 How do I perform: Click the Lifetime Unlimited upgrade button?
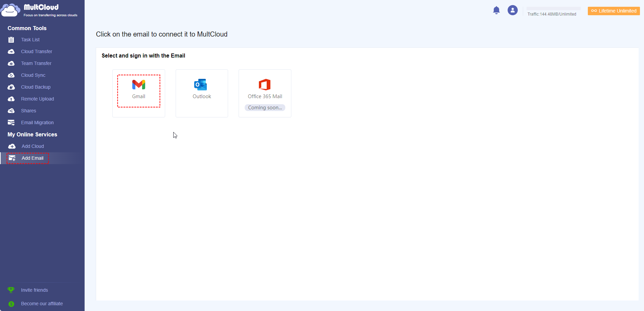(614, 11)
